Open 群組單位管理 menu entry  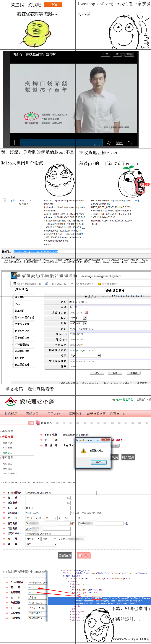22,365
